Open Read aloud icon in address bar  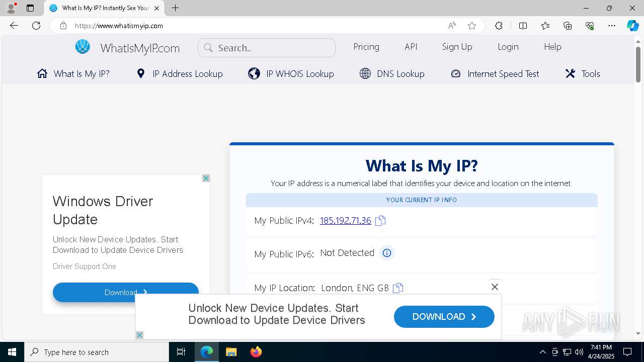coord(452,26)
